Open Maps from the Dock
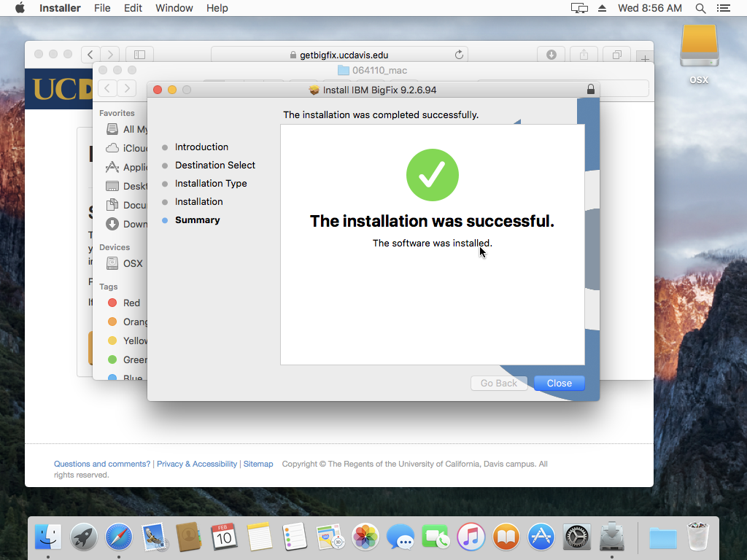Image resolution: width=747 pixels, height=560 pixels. [330, 537]
